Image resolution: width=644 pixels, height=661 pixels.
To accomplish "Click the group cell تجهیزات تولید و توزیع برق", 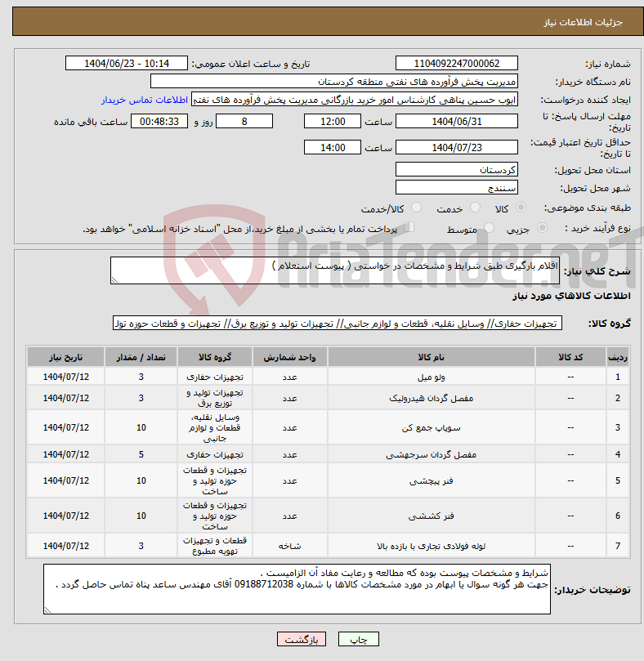I will [x=215, y=398].
